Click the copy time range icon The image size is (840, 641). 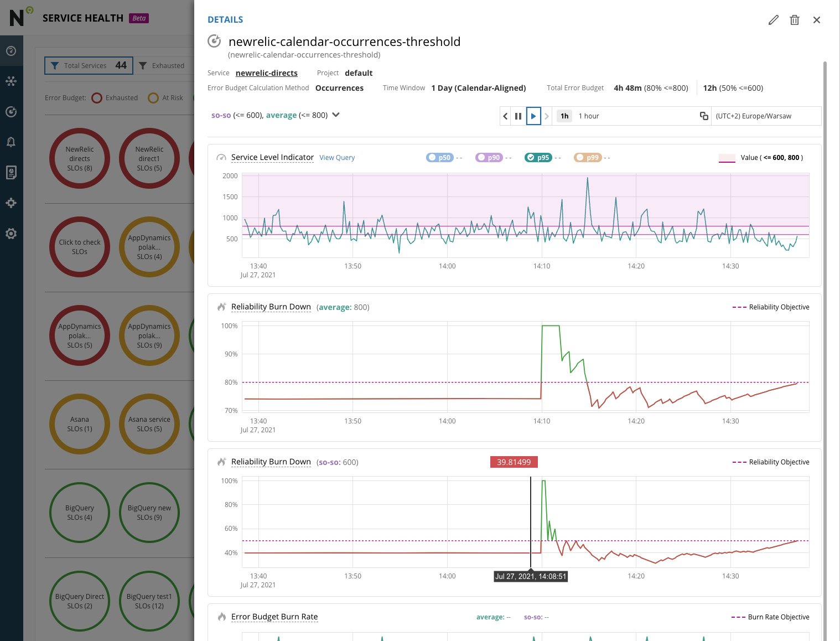704,116
